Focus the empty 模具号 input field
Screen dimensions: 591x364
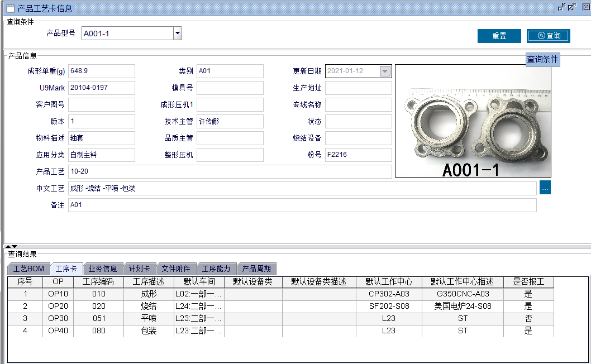pyautogui.click(x=230, y=88)
